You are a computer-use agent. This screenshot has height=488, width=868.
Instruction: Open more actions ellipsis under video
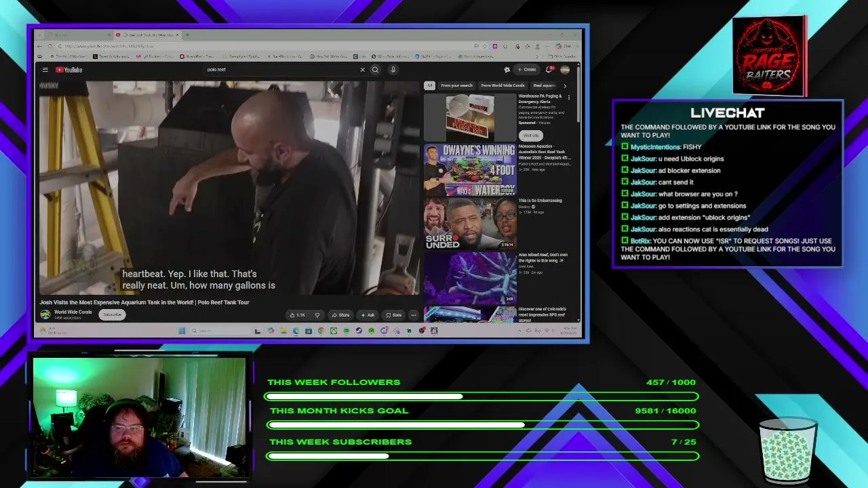point(414,315)
